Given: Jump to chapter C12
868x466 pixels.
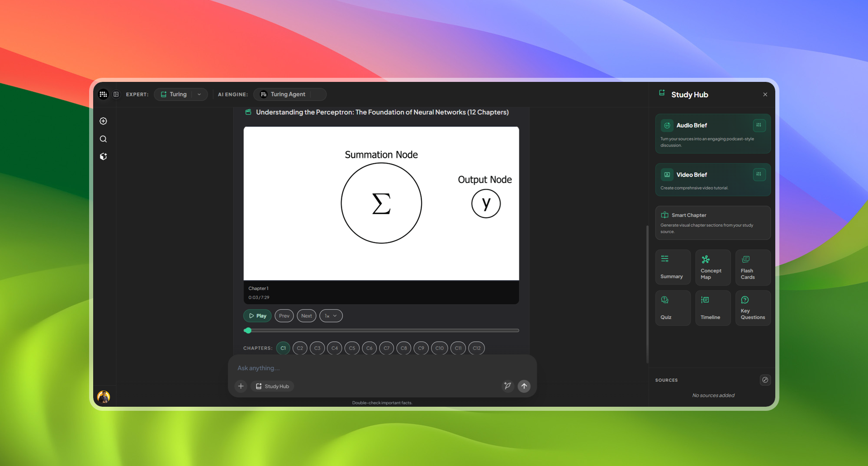Looking at the screenshot, I should click(476, 348).
